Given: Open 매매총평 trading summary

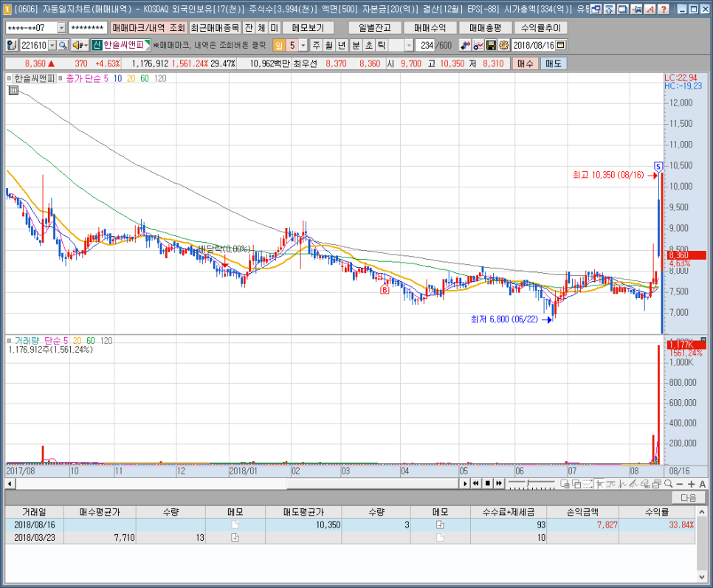Looking at the screenshot, I should (x=486, y=28).
